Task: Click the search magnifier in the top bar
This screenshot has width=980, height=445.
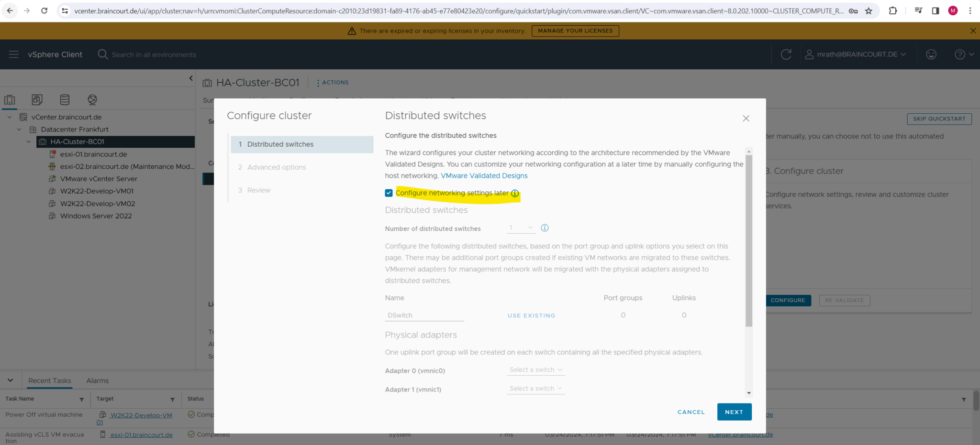Action: (x=102, y=54)
